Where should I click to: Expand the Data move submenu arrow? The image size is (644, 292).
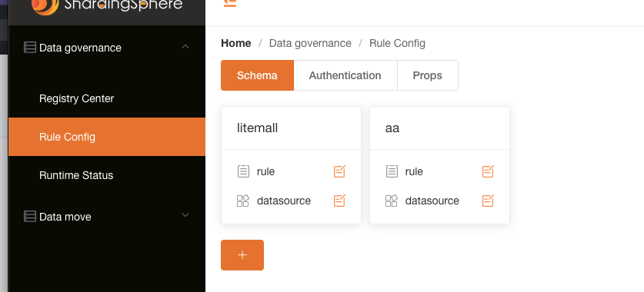(185, 215)
